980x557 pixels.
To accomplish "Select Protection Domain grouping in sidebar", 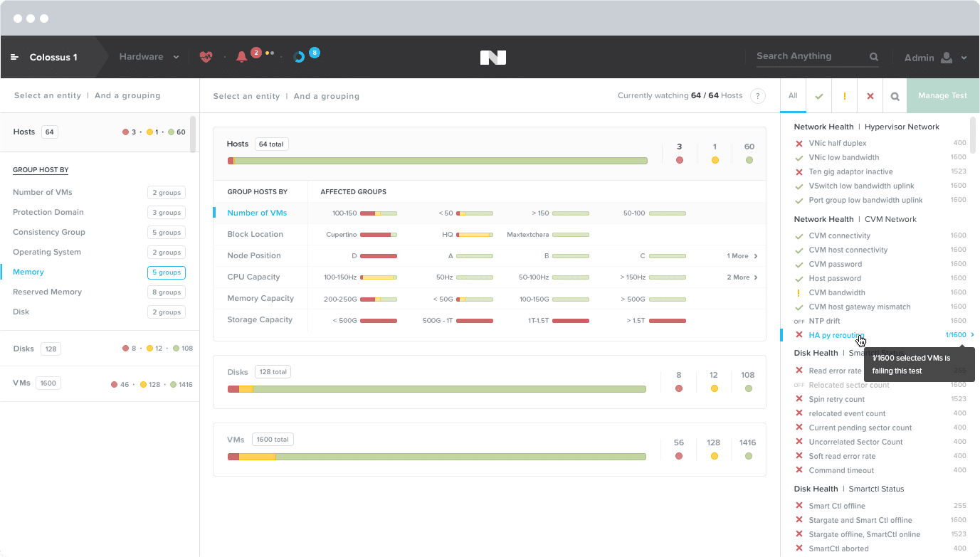I will 48,212.
